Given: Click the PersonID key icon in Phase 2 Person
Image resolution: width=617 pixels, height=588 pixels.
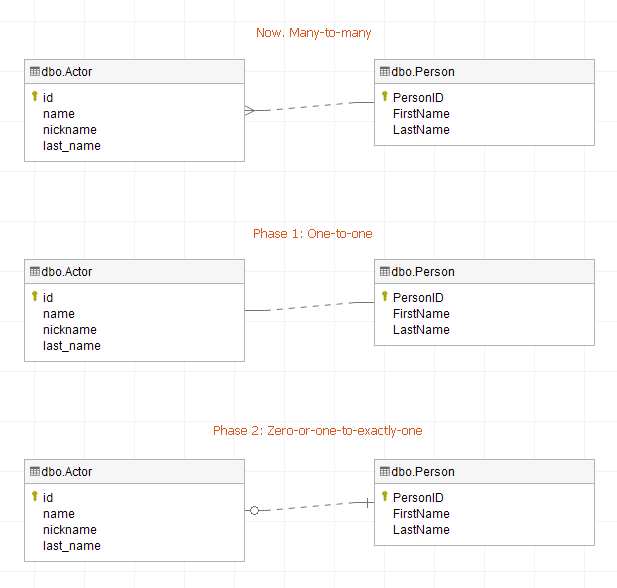Looking at the screenshot, I should click(x=385, y=496).
